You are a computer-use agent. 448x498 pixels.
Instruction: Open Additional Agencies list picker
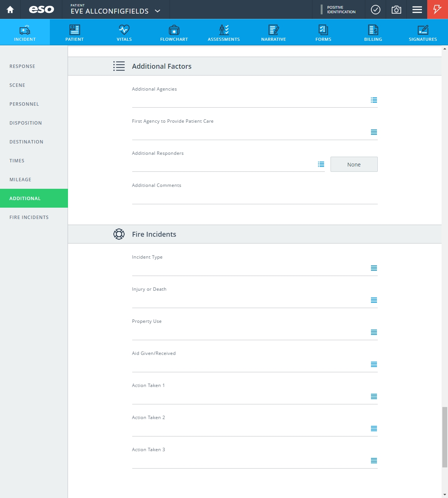(374, 100)
